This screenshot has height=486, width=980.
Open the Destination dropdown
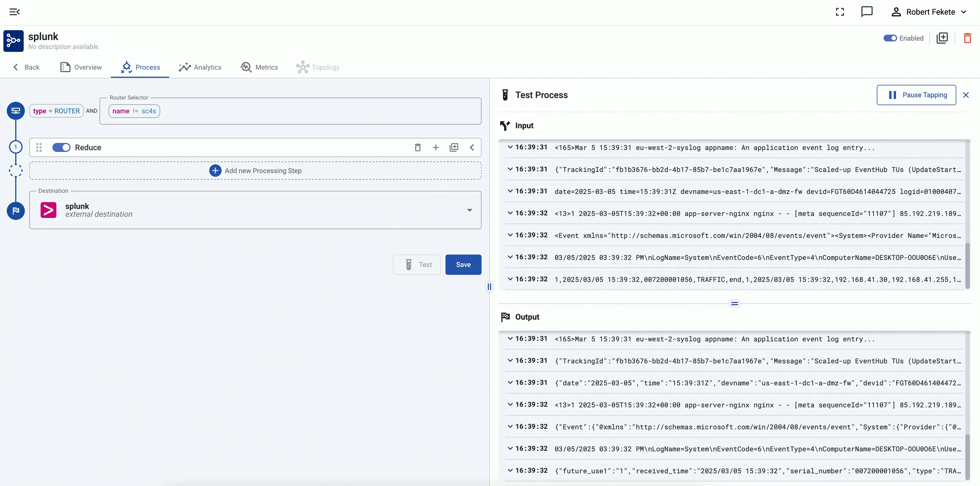coord(469,210)
